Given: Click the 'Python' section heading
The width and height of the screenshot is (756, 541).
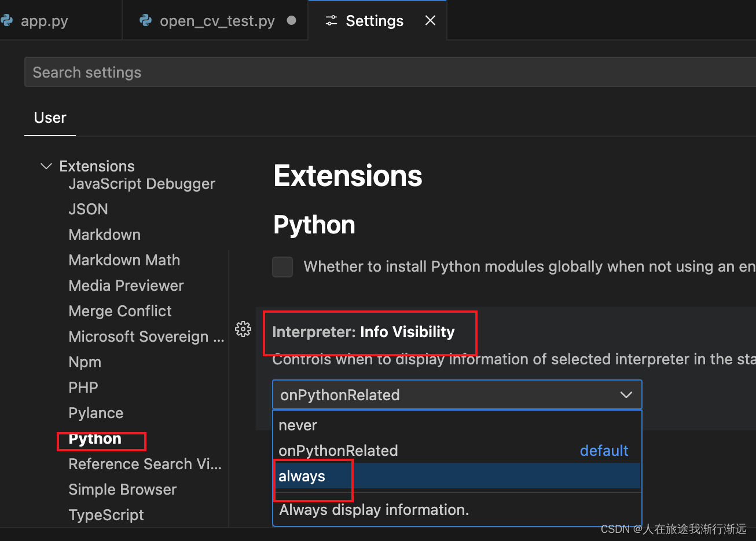Looking at the screenshot, I should click(314, 225).
